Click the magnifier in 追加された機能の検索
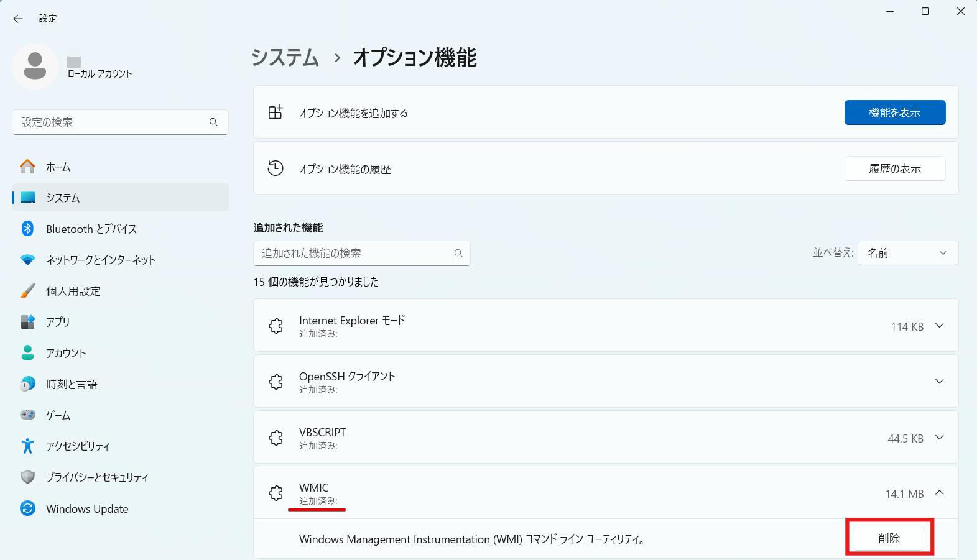The width and height of the screenshot is (977, 560). click(x=458, y=253)
